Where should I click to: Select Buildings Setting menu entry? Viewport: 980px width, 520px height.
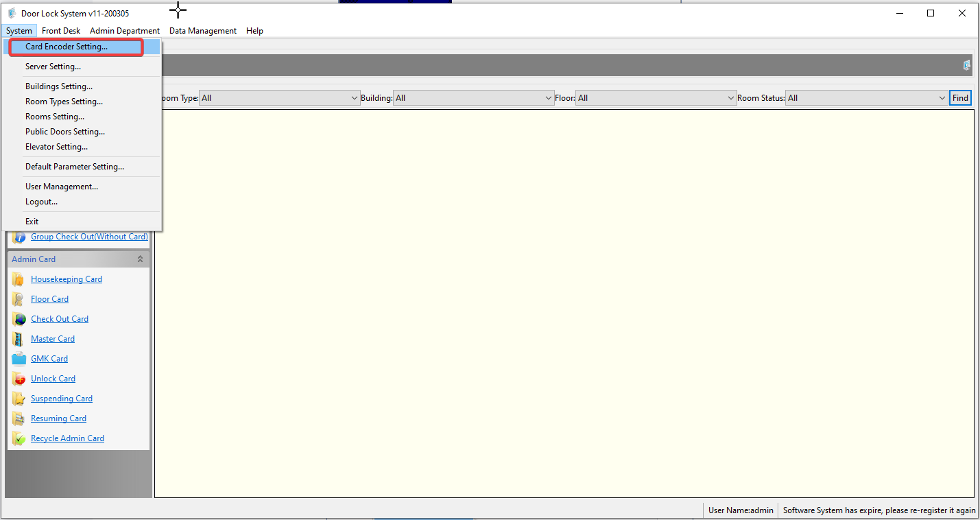click(82, 86)
